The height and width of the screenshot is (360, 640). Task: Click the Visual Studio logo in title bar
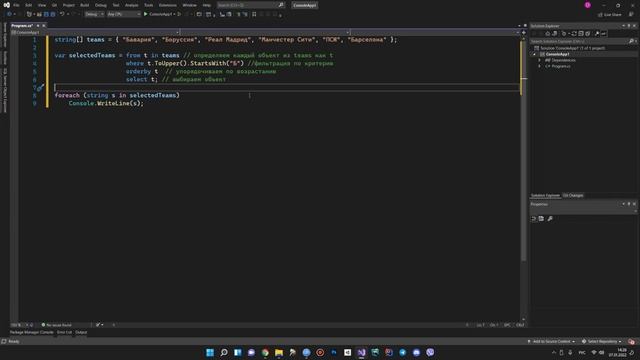pyautogui.click(x=7, y=5)
